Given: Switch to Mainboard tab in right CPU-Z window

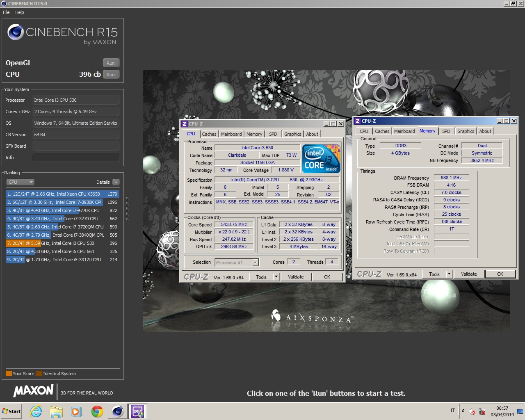Looking at the screenshot, I should [x=404, y=131].
